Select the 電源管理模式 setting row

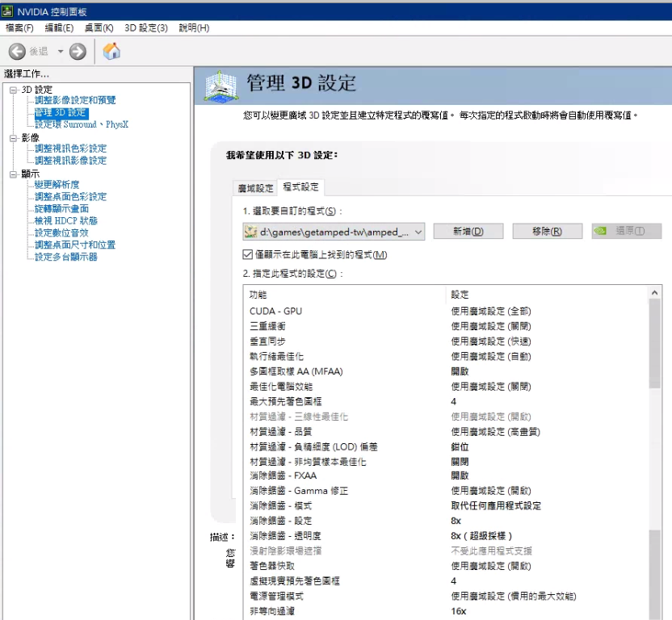[x=446, y=596]
